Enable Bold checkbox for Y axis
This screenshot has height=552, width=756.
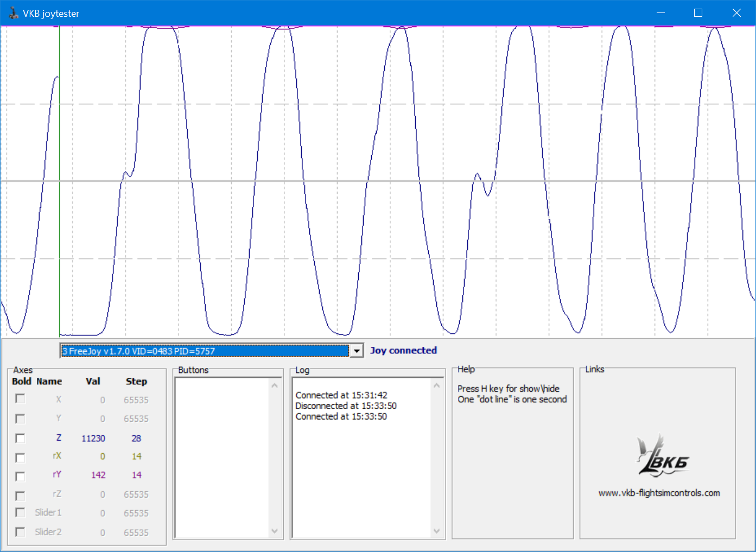(x=20, y=418)
